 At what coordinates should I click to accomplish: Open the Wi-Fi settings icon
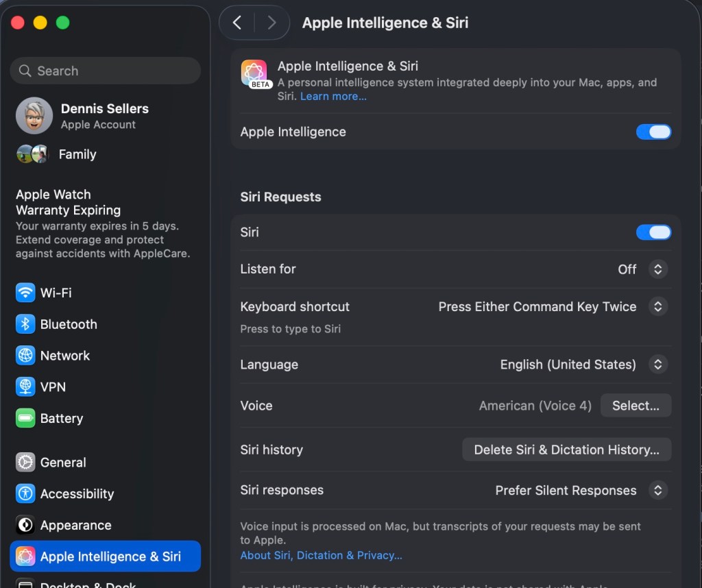tap(25, 293)
